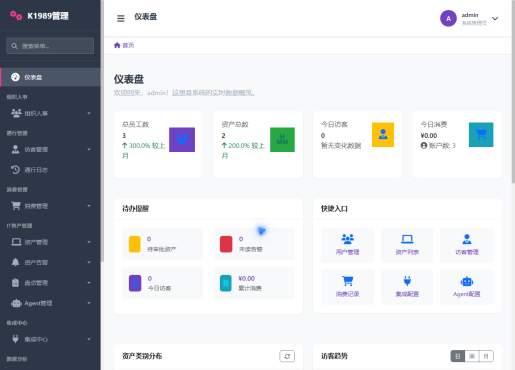Refresh the 资产类别分布 chart
This screenshot has width=515, height=370.
click(x=287, y=356)
